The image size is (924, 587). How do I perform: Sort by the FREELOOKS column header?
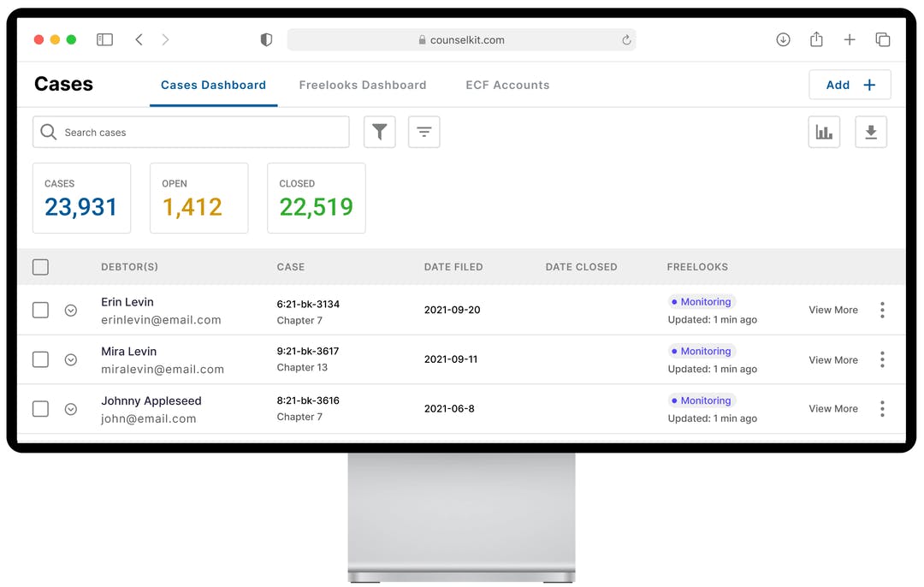(x=697, y=267)
